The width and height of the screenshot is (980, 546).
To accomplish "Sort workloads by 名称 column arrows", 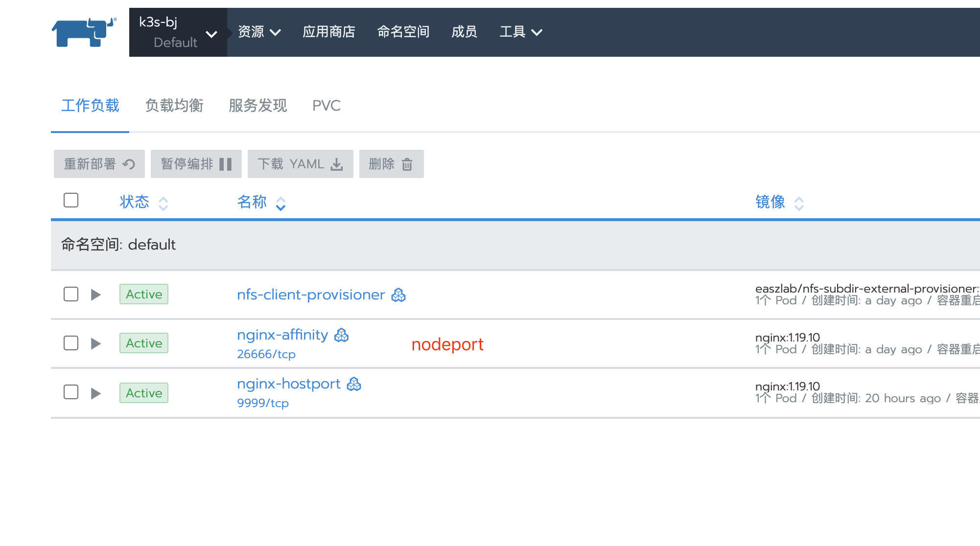I will pos(280,203).
